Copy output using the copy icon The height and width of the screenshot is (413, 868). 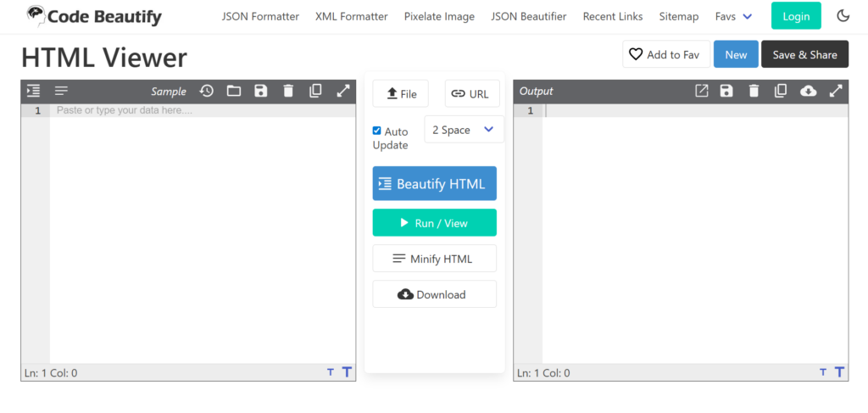pyautogui.click(x=781, y=91)
